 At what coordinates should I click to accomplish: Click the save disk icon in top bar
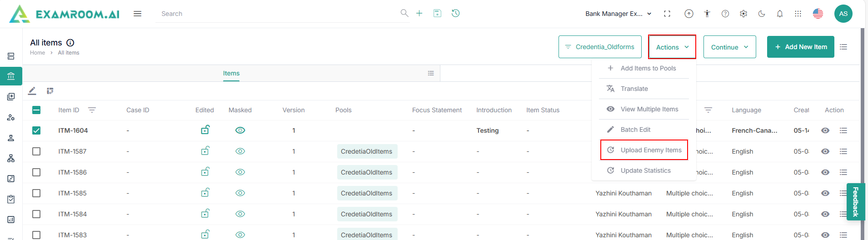(x=437, y=13)
